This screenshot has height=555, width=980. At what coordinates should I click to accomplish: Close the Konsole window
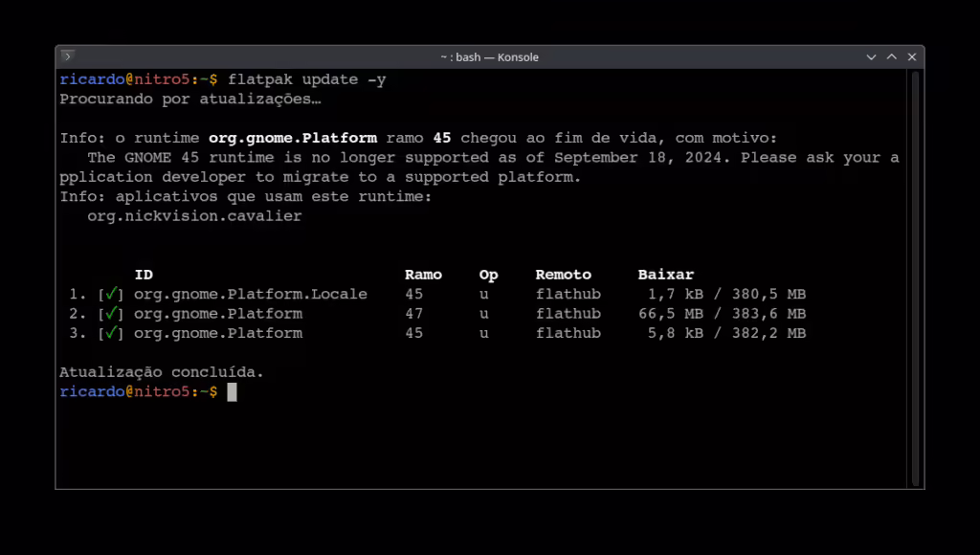(912, 56)
